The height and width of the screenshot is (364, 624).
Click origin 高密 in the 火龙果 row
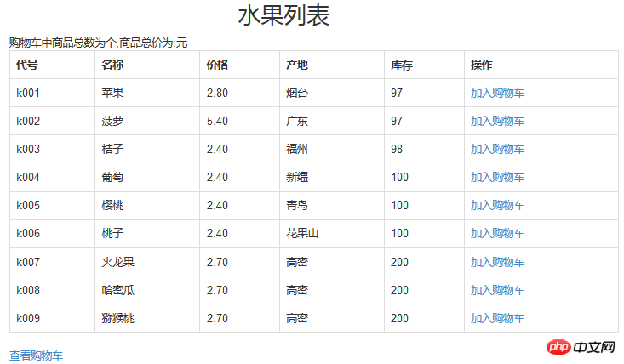click(297, 262)
